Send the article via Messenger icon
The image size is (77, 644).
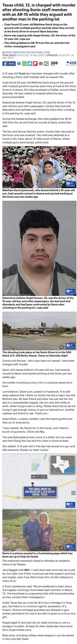tap(19, 64)
